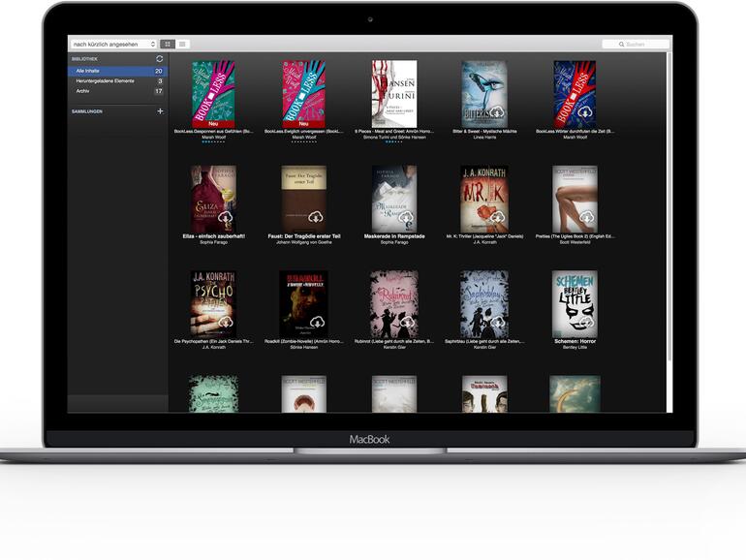Open the 'nach kürzlich angesehen' sort dropdown
The image size is (746, 560).
112,45
